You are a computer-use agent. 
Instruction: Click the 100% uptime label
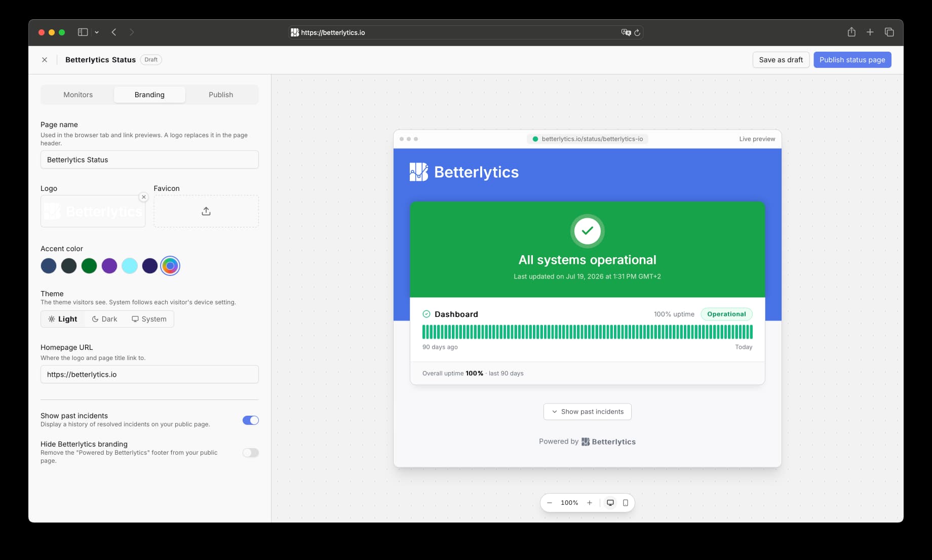(x=674, y=314)
